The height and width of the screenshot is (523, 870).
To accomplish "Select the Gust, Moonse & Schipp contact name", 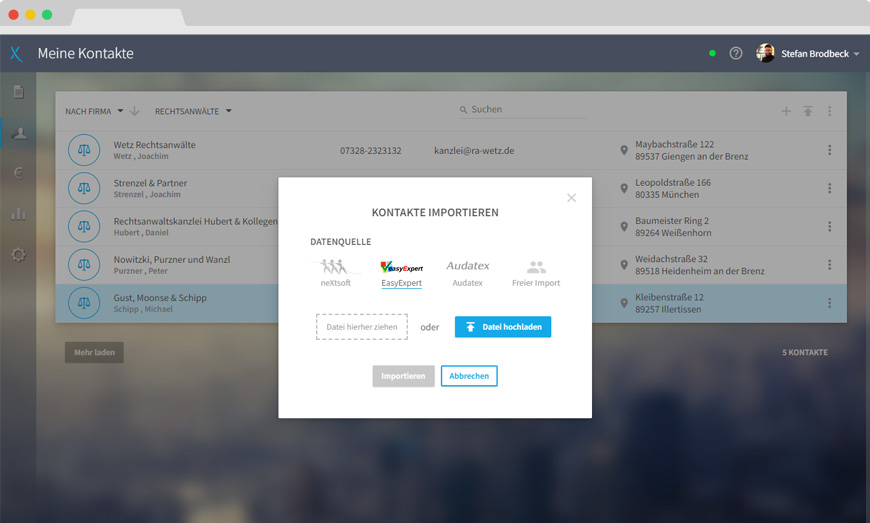I will [160, 298].
